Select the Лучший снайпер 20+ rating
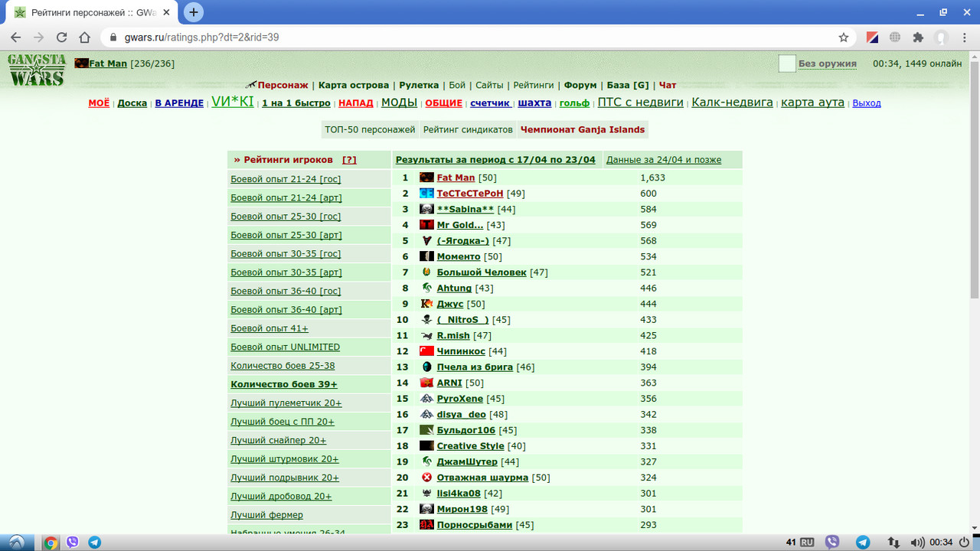The height and width of the screenshot is (551, 980). [x=279, y=440]
